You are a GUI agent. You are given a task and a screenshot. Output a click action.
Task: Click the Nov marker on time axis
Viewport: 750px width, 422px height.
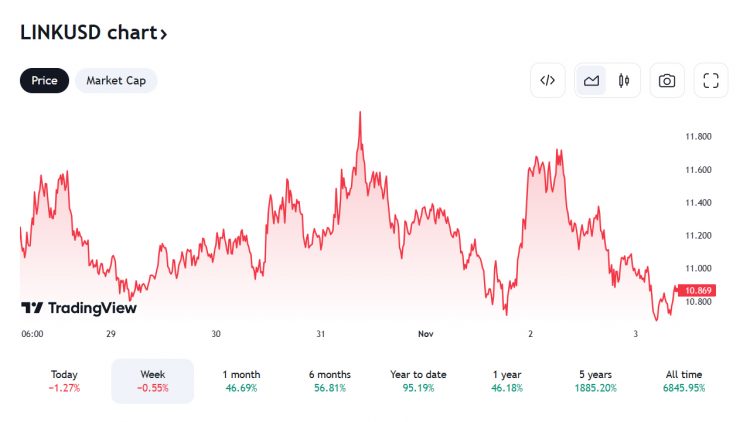click(426, 334)
